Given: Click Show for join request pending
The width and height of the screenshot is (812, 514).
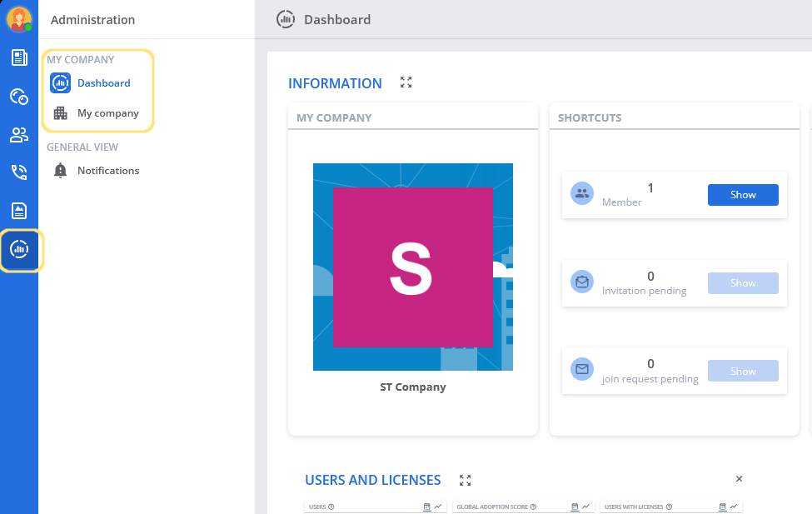Looking at the screenshot, I should pos(743,371).
